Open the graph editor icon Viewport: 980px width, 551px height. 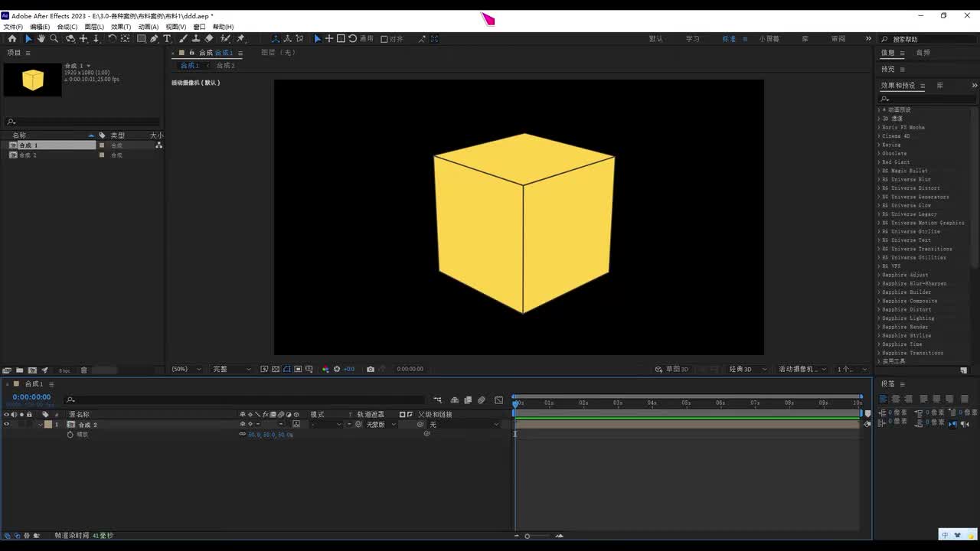click(498, 399)
